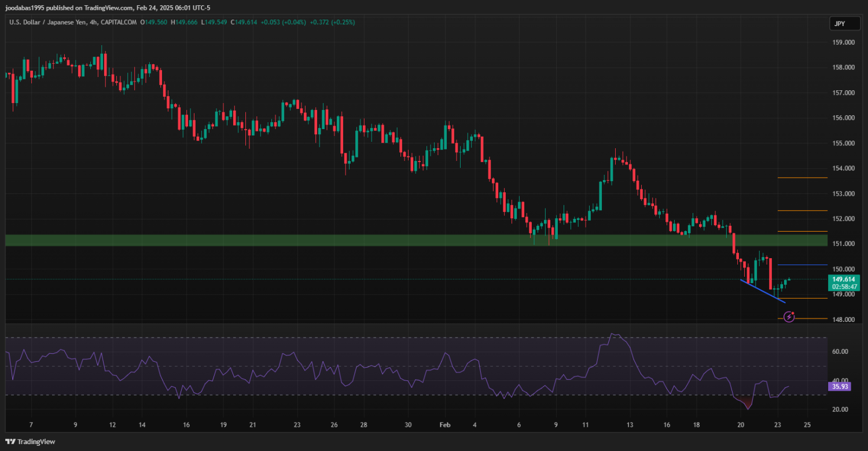Click the 155.000 price axis label

point(844,143)
